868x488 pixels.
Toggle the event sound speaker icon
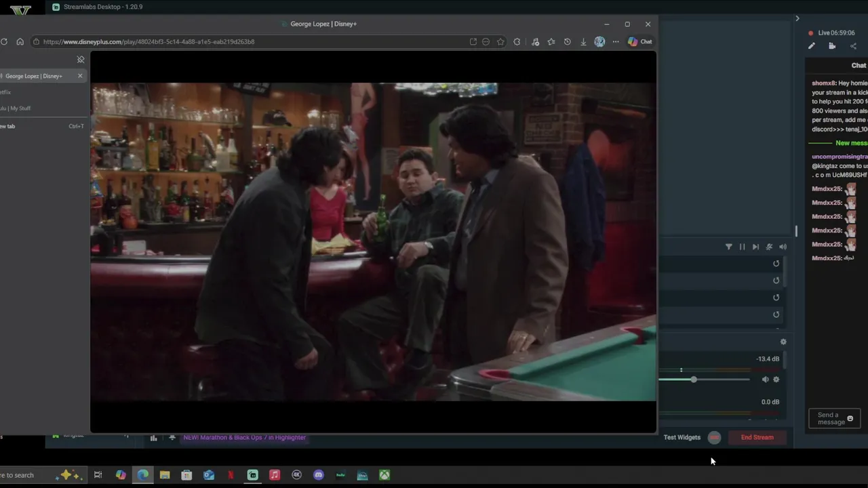click(x=783, y=247)
